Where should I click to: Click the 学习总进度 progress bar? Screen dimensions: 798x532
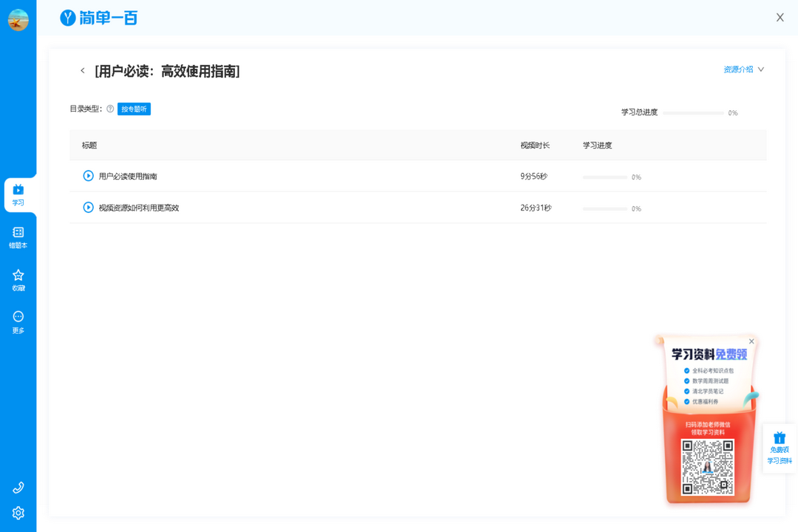click(x=695, y=113)
